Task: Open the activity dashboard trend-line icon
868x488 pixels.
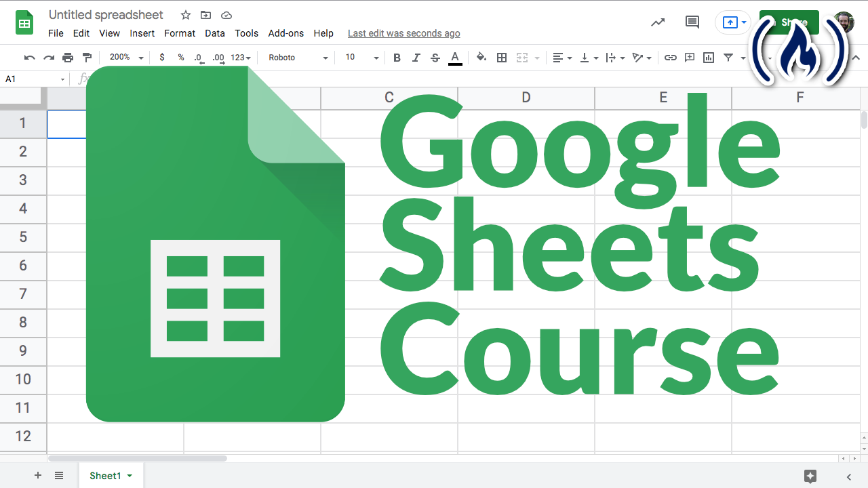Action: [x=658, y=22]
